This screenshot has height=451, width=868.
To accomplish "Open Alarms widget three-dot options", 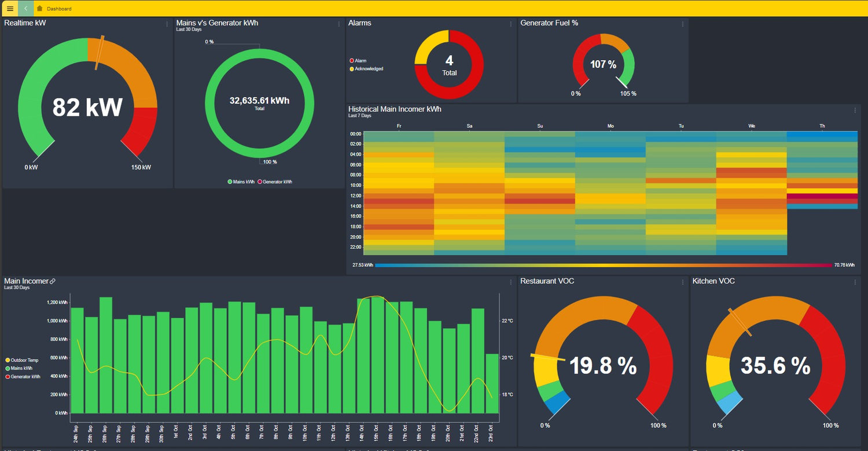I will pos(511,24).
